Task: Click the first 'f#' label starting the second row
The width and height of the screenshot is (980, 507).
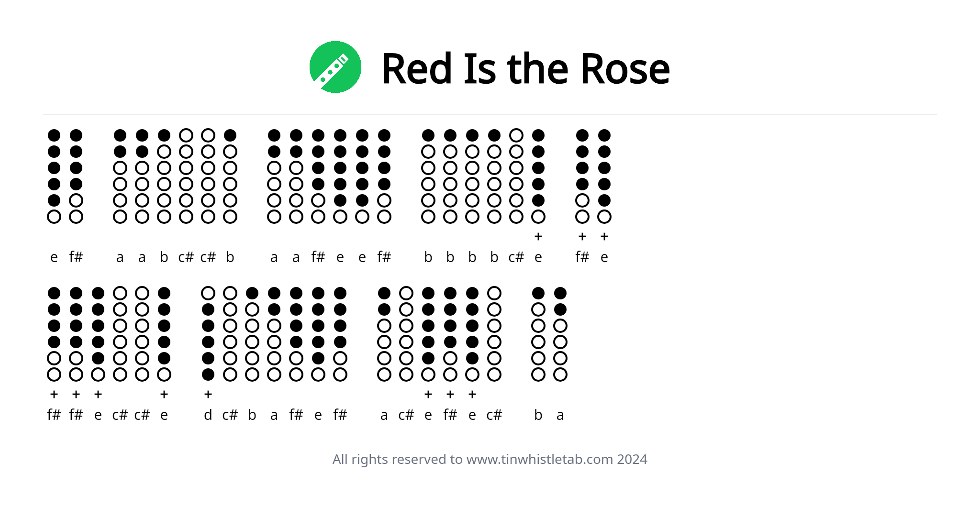Action: [x=54, y=415]
